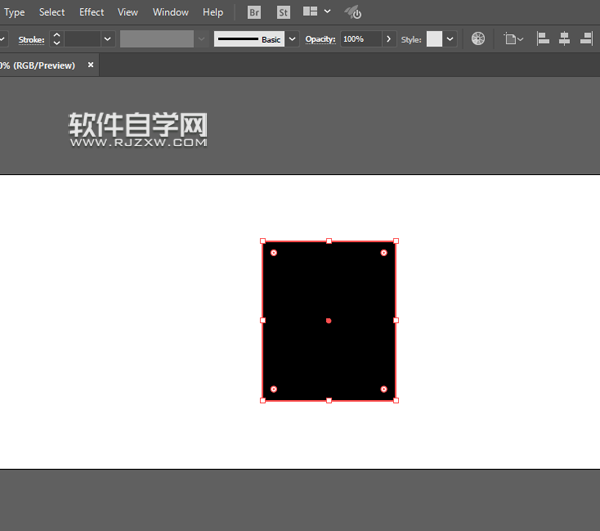
Task: Click the stroke weight input field
Action: (x=83, y=39)
